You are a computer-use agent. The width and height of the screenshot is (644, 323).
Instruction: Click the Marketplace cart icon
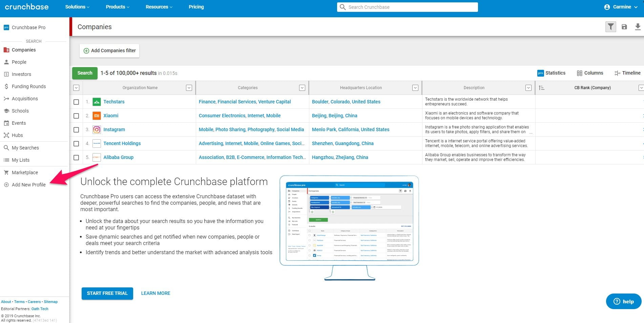6,173
